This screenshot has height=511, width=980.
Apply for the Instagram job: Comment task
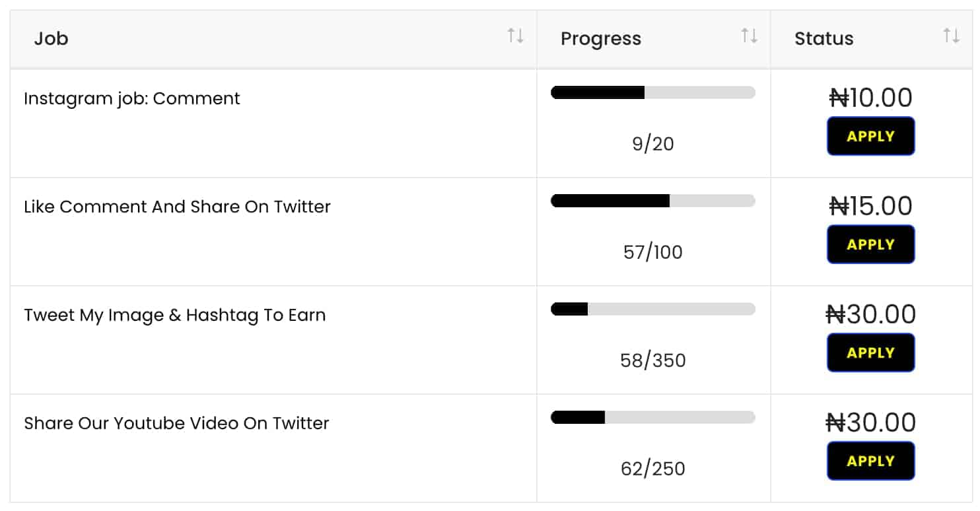[870, 137]
